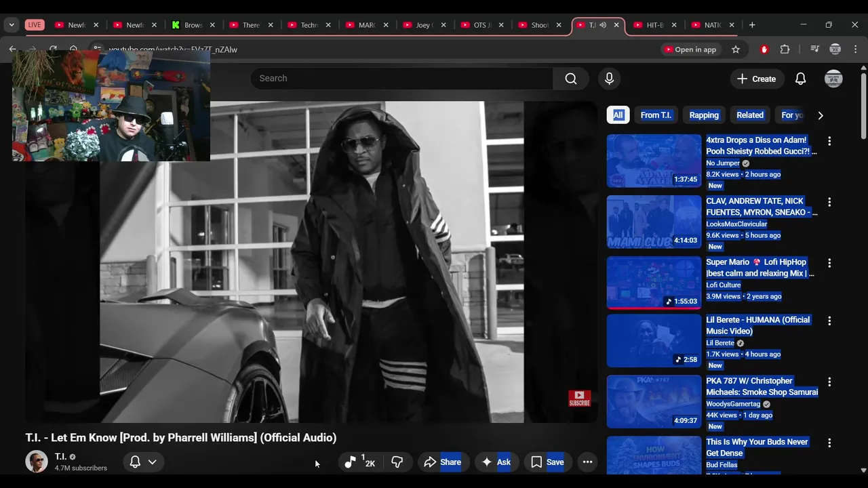Open Chrome three-dot menu
Viewport: 868px width, 488px height.
(x=856, y=49)
